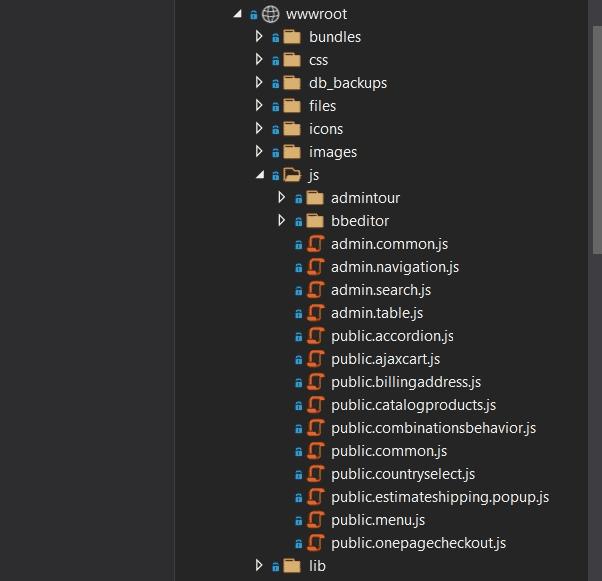
Task: Click the images folder icon
Action: [292, 152]
